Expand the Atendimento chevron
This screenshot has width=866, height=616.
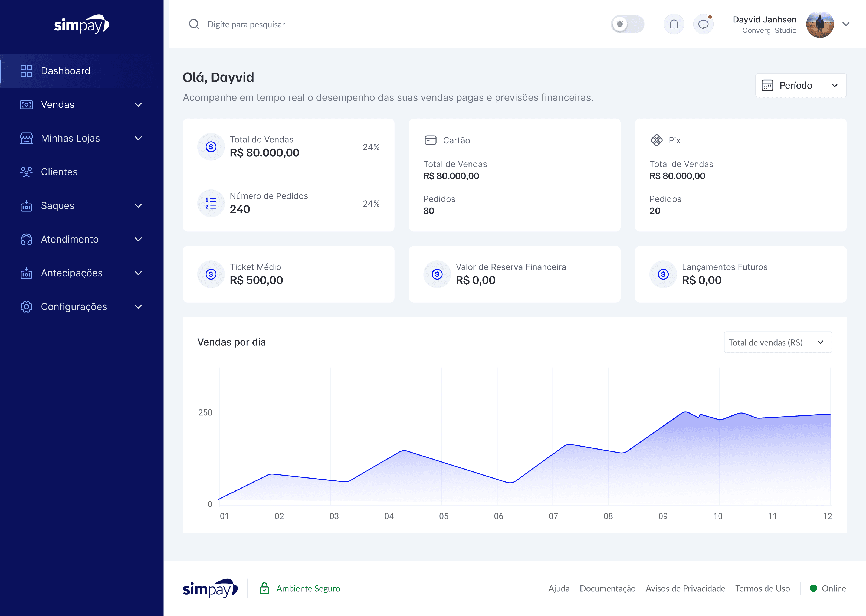(x=138, y=239)
